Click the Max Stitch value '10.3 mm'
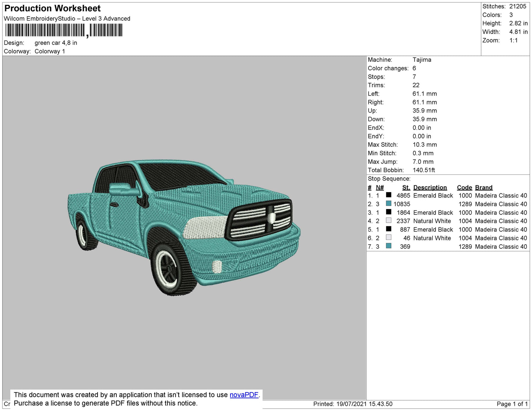The image size is (532, 411). 424,145
